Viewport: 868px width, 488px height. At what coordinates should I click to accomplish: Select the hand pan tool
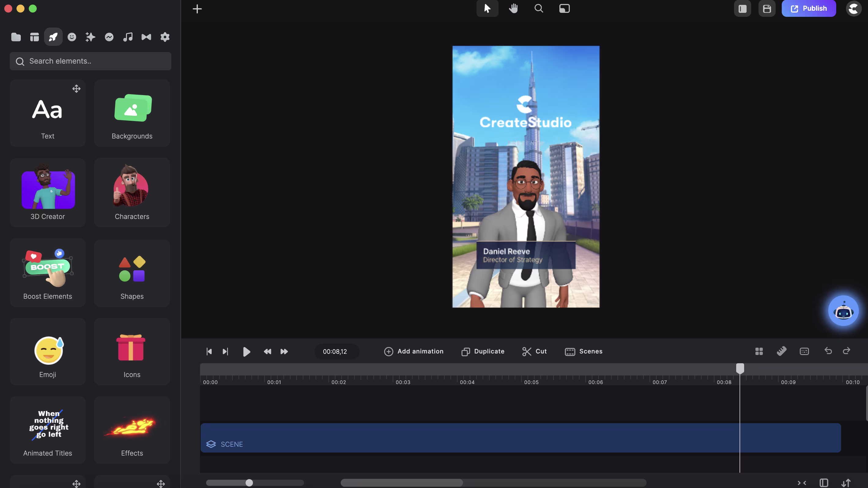click(513, 9)
